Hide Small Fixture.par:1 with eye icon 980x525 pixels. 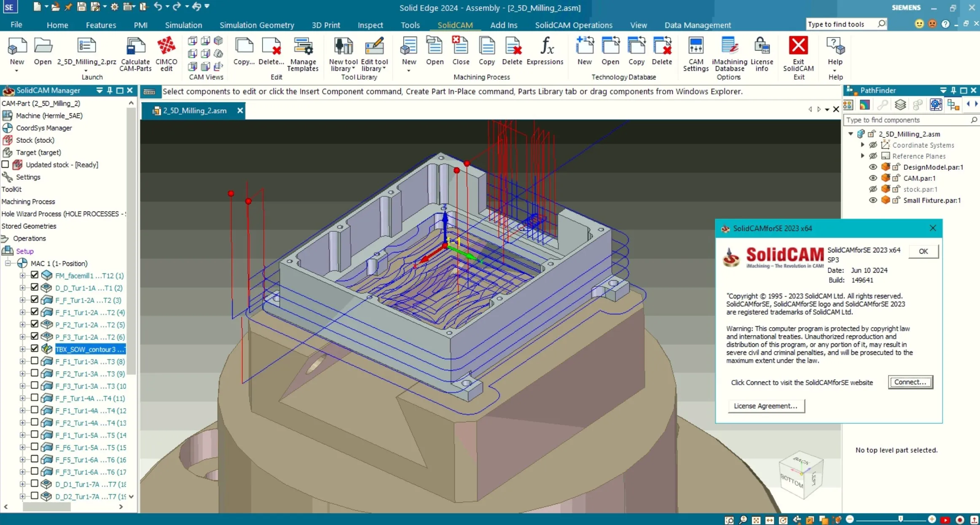(873, 200)
